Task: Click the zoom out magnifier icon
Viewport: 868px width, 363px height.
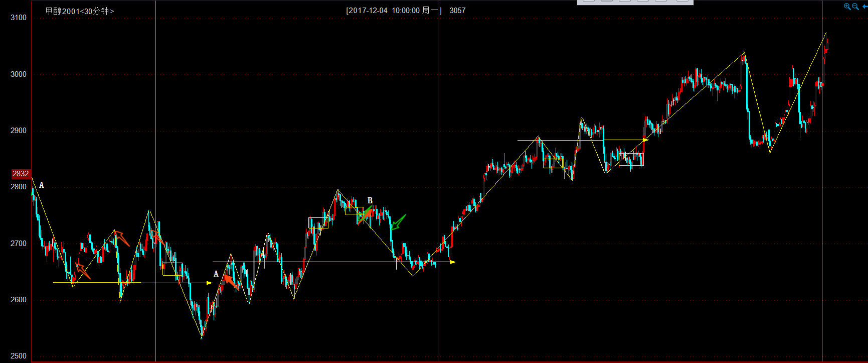Action: click(855, 7)
